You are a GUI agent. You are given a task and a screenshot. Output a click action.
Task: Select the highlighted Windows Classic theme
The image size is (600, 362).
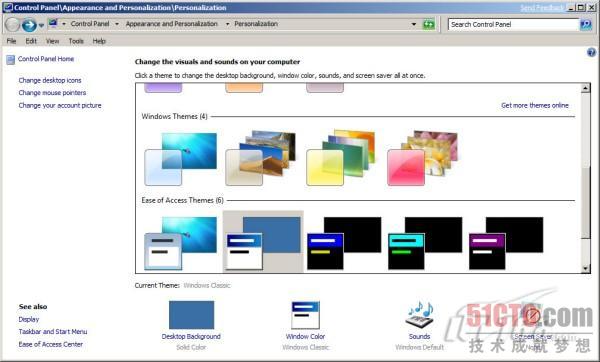[263, 243]
